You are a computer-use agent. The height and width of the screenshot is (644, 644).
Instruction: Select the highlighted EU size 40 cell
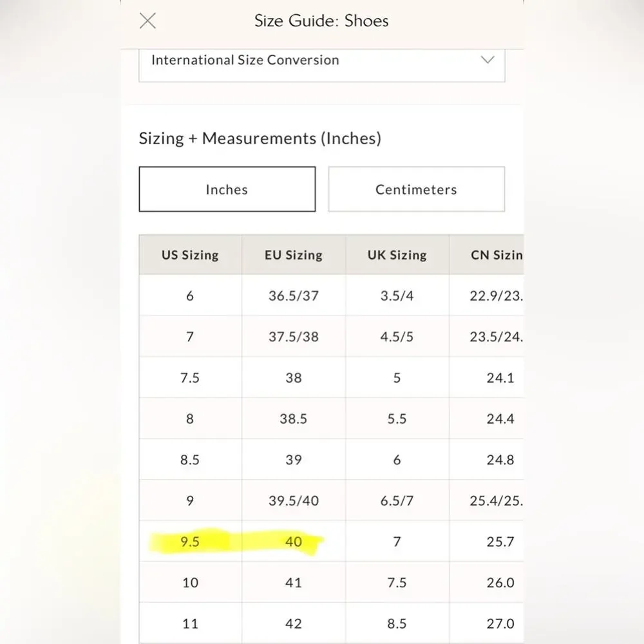click(x=294, y=542)
